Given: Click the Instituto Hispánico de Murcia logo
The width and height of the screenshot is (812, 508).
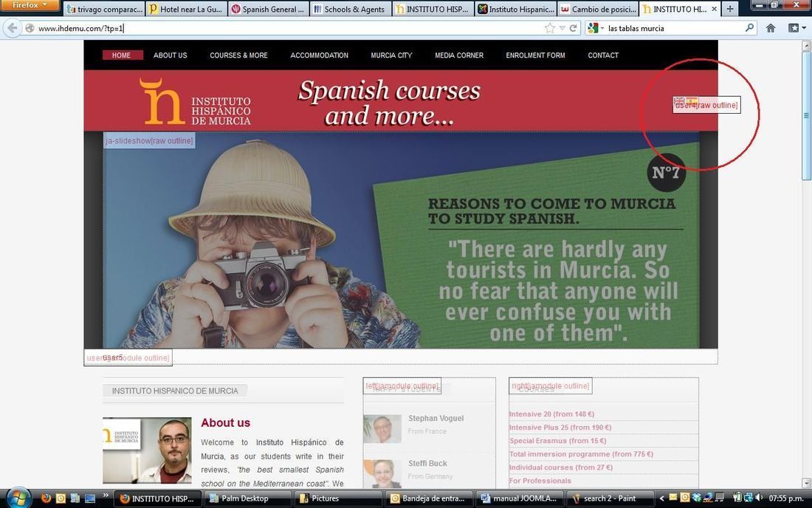Looking at the screenshot, I should pyautogui.click(x=195, y=101).
